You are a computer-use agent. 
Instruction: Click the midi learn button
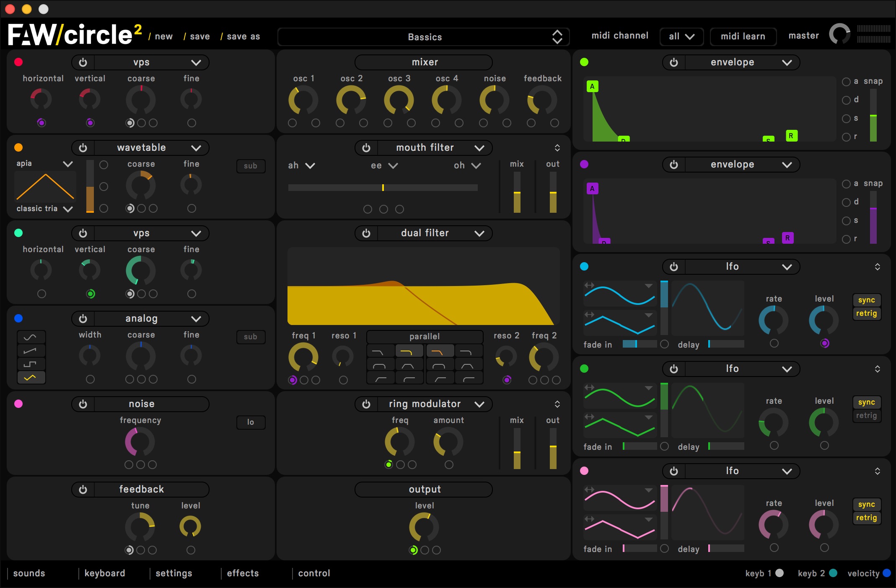pos(743,36)
